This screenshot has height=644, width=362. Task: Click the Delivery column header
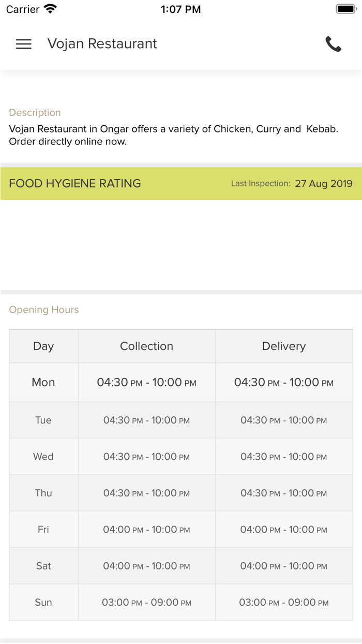pyautogui.click(x=283, y=346)
